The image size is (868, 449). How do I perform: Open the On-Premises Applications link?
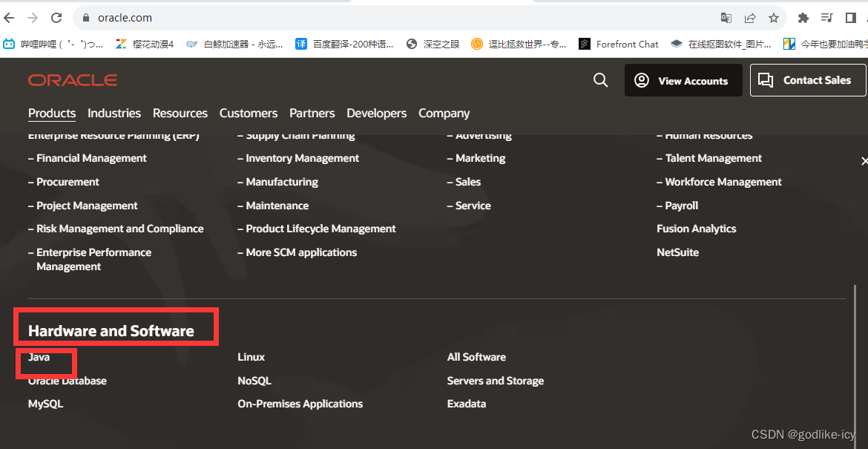point(300,404)
